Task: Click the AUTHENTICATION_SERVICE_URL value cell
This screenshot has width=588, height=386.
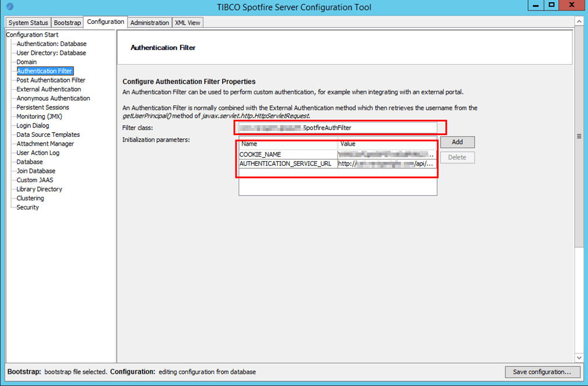Action: point(387,164)
